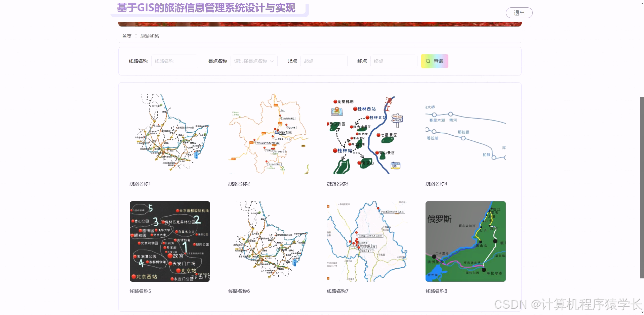Screen dimensions: 644x315
Task: Click the magnifier icon on the 查询 button
Action: pyautogui.click(x=428, y=61)
